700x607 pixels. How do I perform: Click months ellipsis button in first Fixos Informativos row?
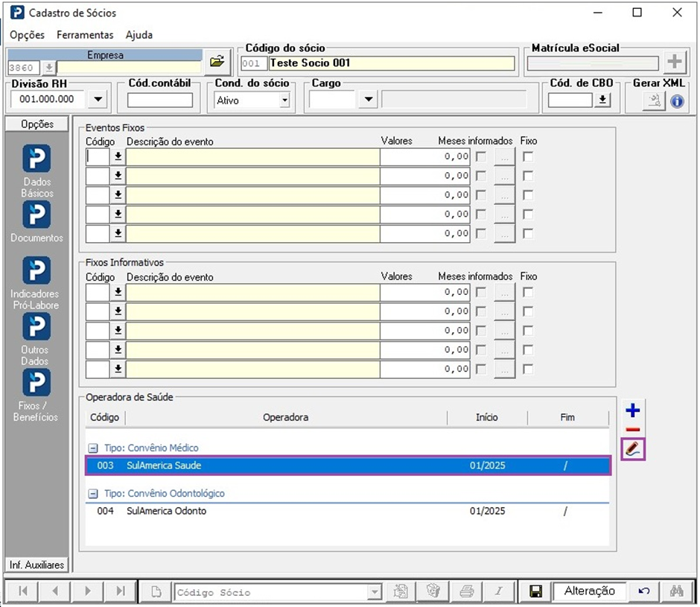point(504,293)
